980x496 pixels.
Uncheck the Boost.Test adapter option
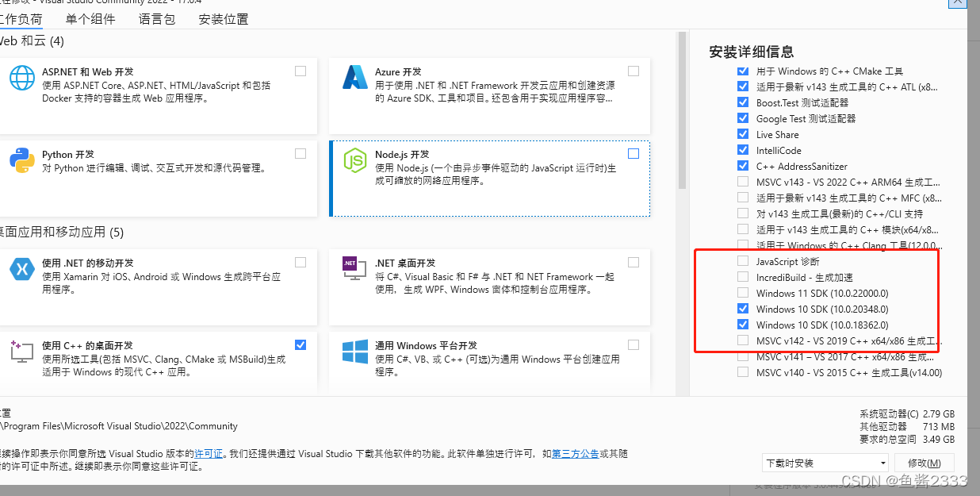(743, 102)
